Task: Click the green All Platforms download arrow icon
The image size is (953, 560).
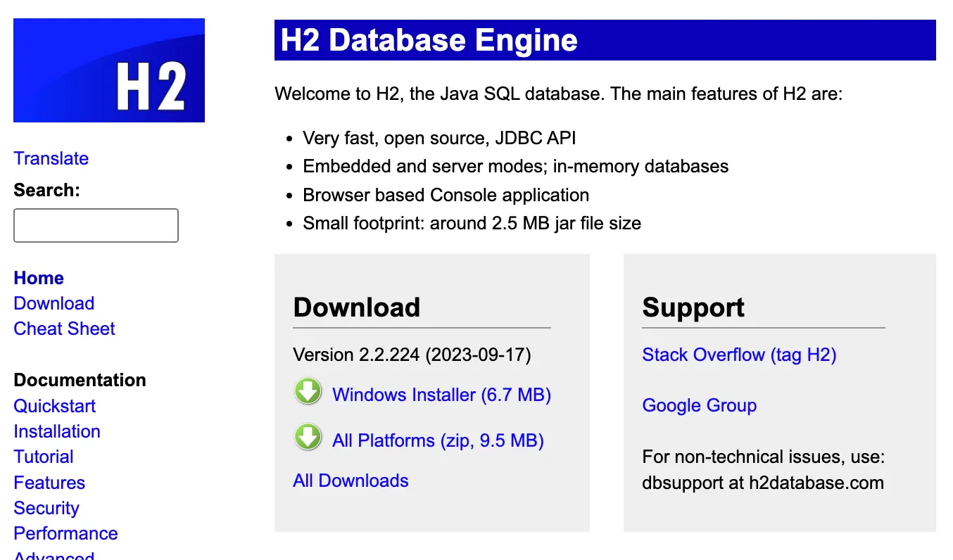Action: tap(308, 438)
